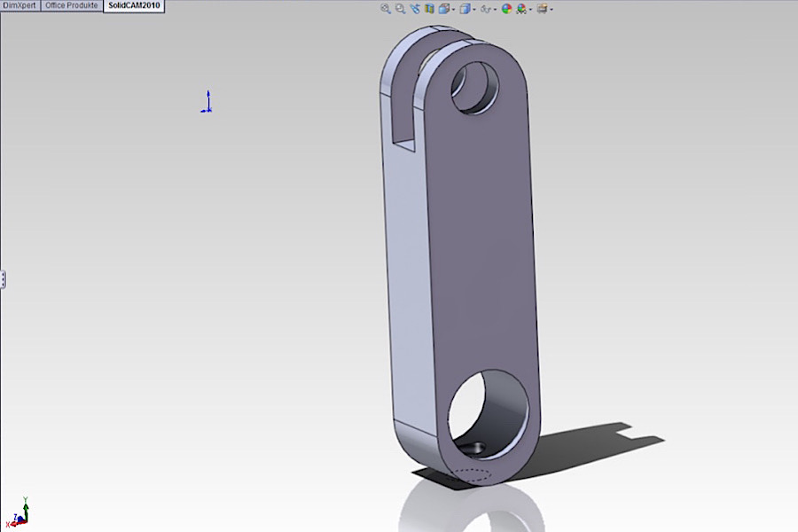The height and width of the screenshot is (532, 798).
Task: Expand the View Orientation dropdown arrow
Action: [453, 10]
